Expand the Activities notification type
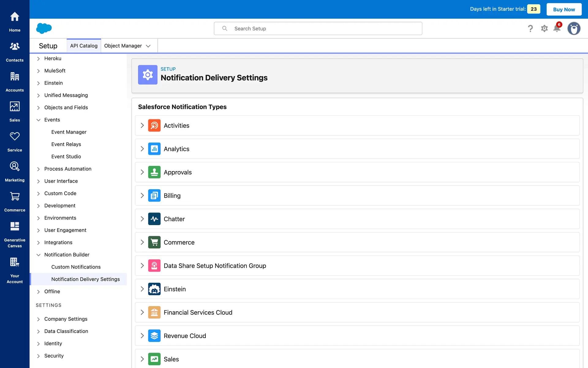The width and height of the screenshot is (588, 368). tap(142, 125)
